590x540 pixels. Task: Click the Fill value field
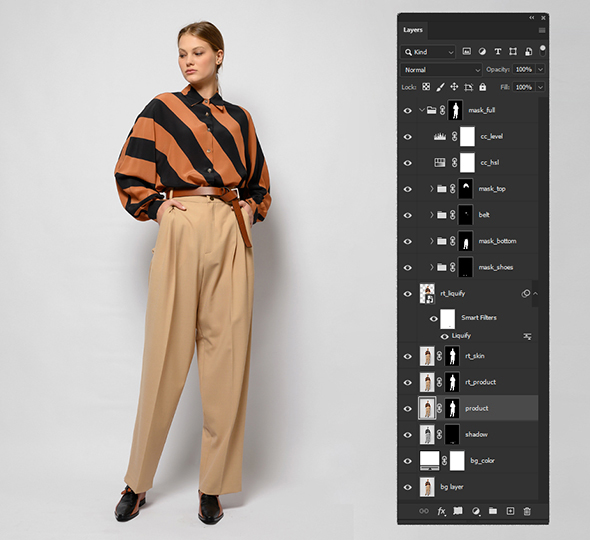[x=524, y=87]
